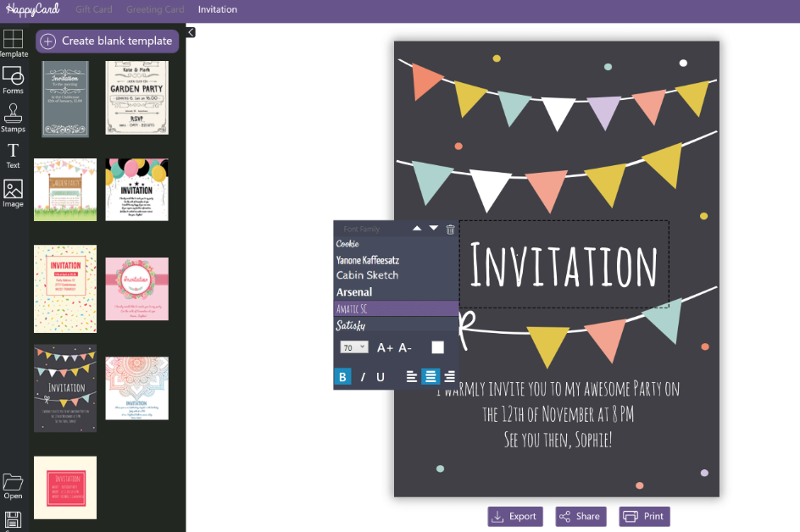This screenshot has height=532, width=800.
Task: Decrease font size with A-
Action: coord(404,348)
